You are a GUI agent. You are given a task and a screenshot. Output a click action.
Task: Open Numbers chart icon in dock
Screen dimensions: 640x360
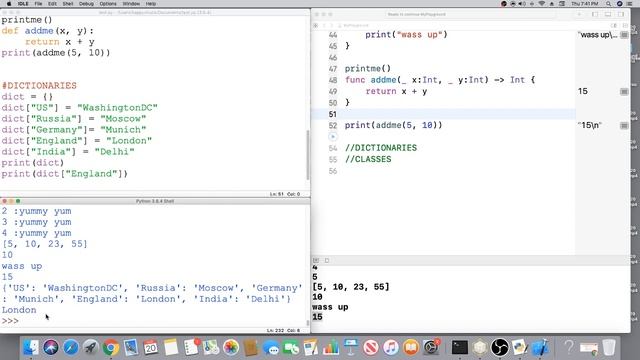click(331, 348)
